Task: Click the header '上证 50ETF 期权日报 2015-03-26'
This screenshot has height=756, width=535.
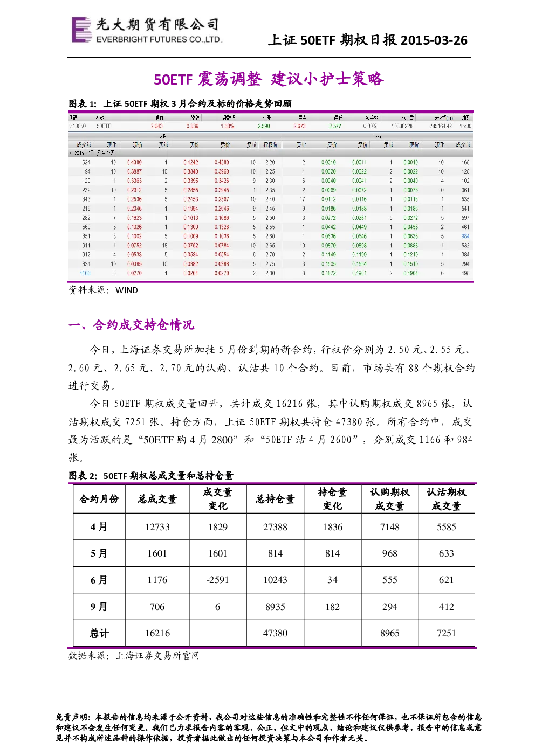Action: 368,40
